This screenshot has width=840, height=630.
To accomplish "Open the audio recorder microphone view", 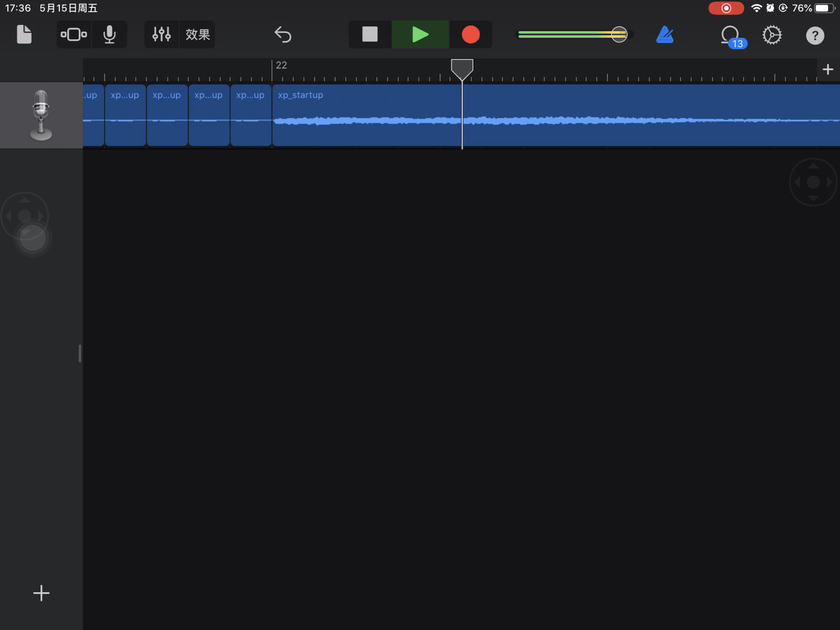I will [109, 34].
